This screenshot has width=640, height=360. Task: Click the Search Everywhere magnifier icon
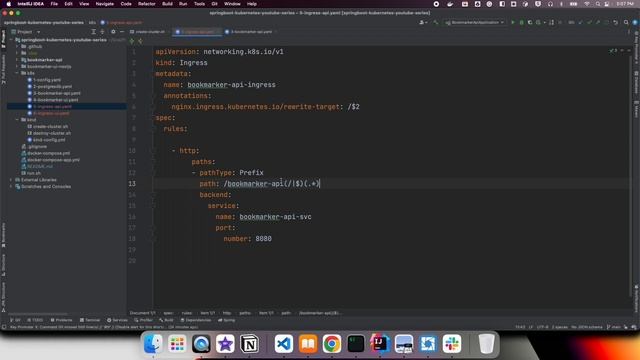[x=626, y=22]
